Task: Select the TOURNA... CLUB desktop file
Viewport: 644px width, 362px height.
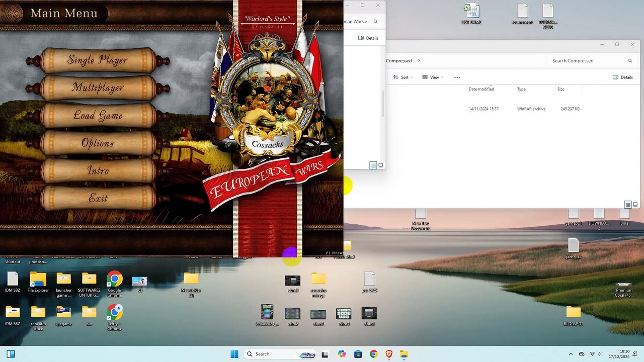Action: point(548,16)
